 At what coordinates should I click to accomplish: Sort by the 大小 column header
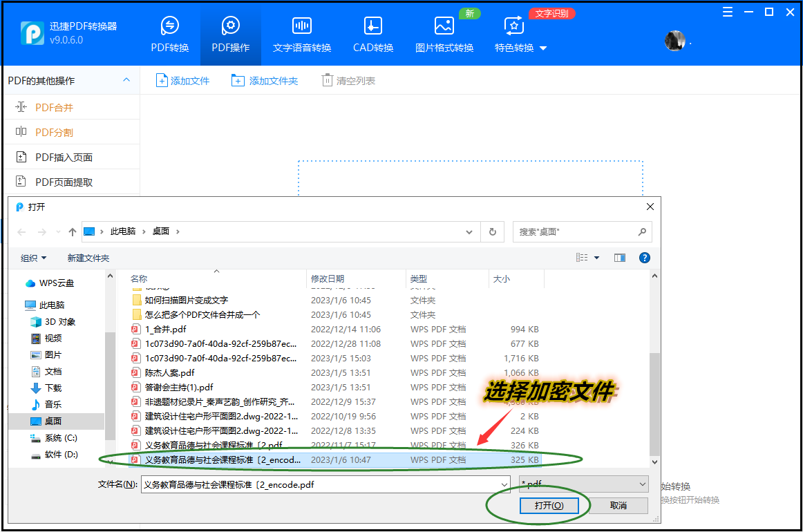coord(502,278)
